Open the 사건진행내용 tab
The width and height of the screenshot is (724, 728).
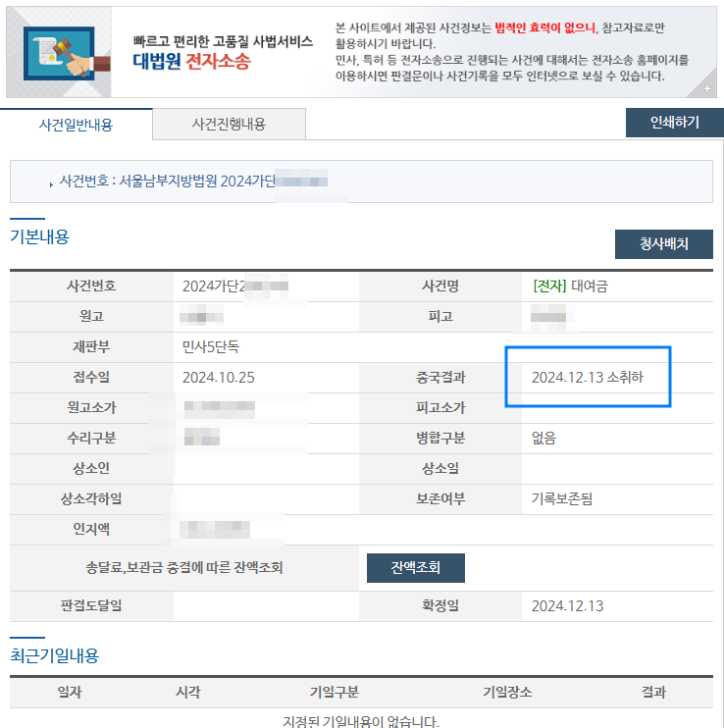[x=229, y=125]
